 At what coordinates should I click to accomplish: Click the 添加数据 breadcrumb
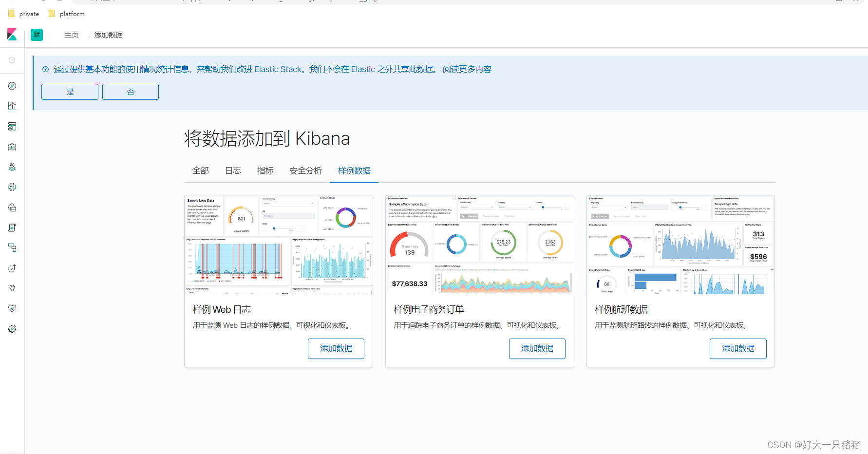point(108,35)
